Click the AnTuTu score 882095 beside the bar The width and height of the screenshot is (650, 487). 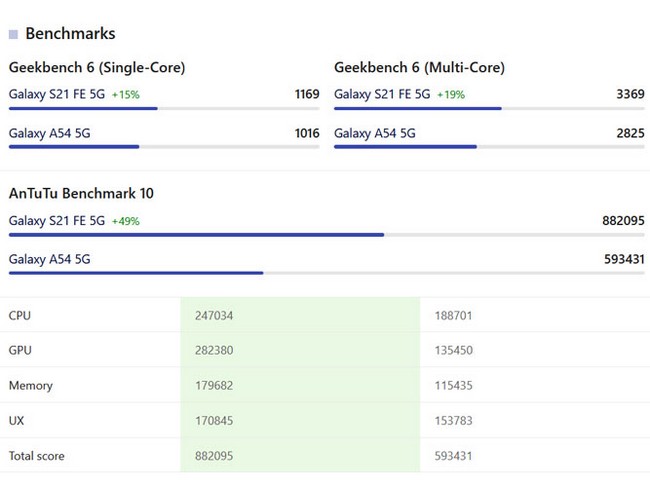pyautogui.click(x=623, y=221)
